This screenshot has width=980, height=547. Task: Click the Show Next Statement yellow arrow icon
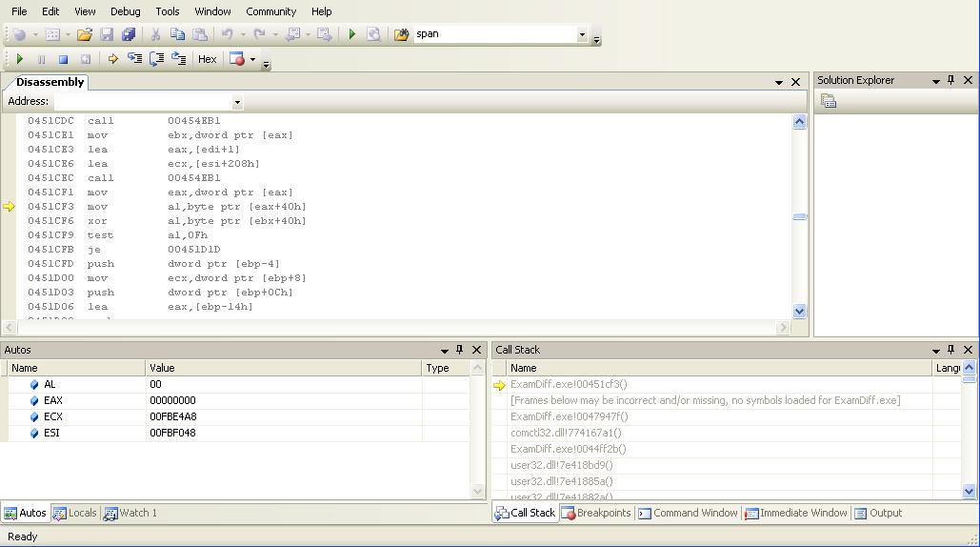[x=113, y=59]
